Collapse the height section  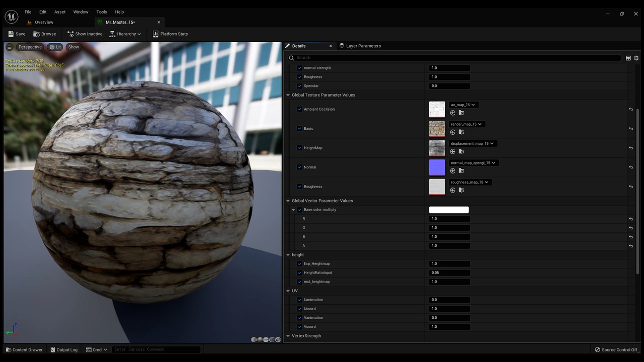coord(288,255)
